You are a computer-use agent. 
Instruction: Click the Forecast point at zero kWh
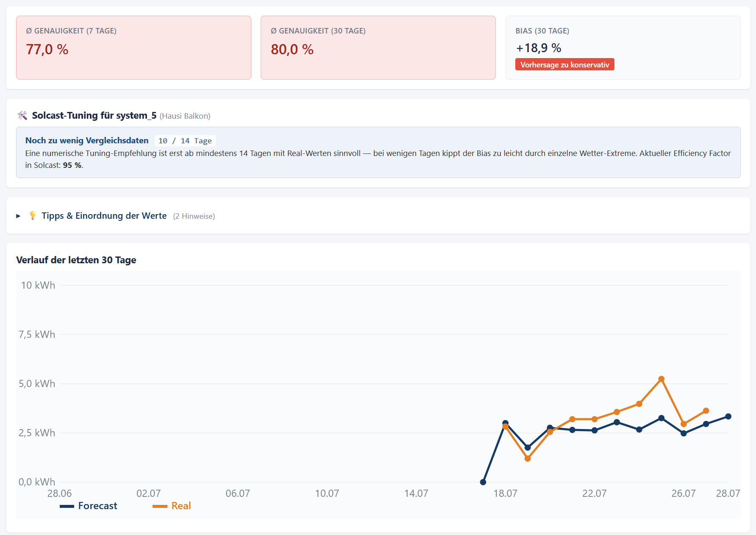point(483,482)
